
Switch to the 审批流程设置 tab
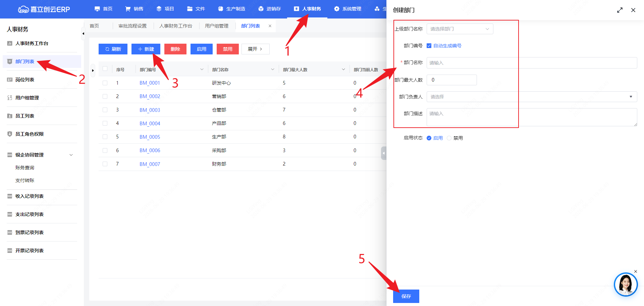click(x=132, y=26)
